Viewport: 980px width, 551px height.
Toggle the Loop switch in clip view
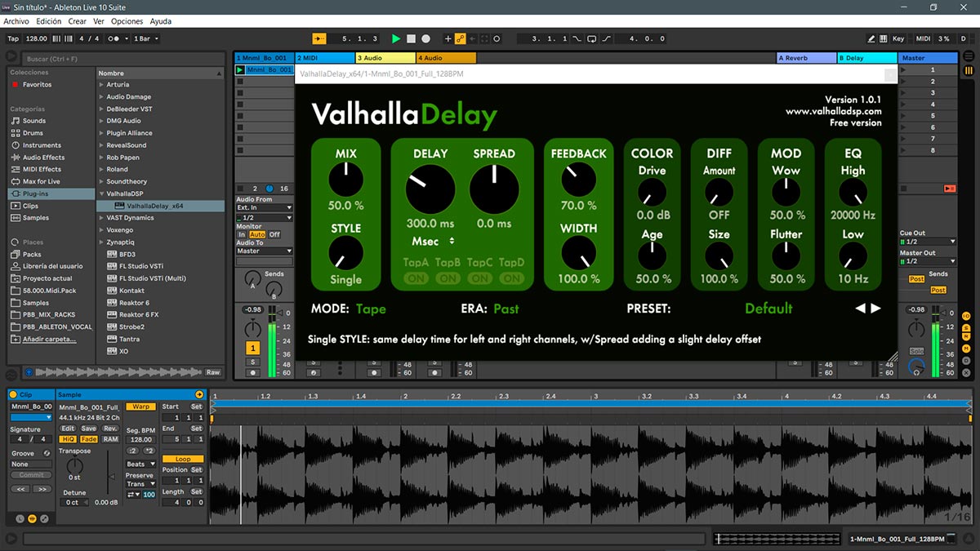point(183,459)
